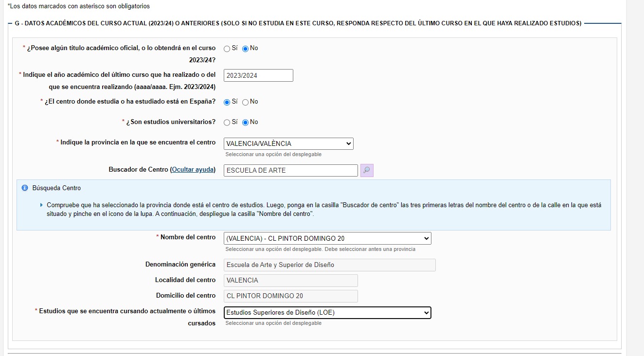Click the magnifier search icon for centers
Image resolution: width=644 pixels, height=356 pixels.
(367, 170)
